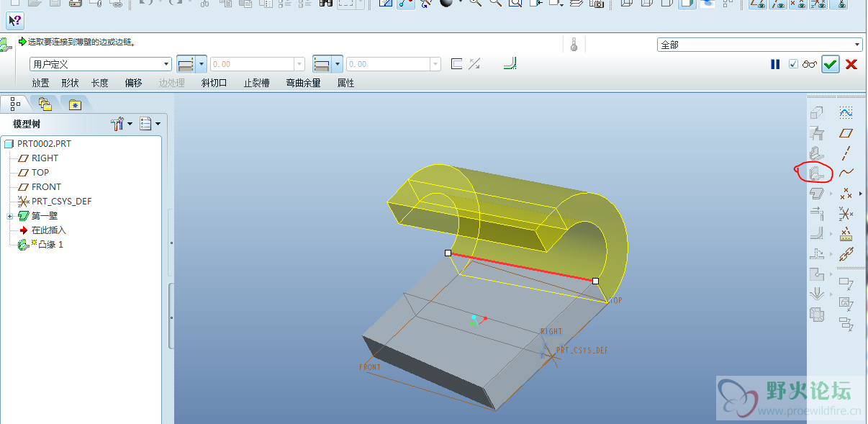Open dropdown arrow of first 0.00 length field
868x424 pixels.
point(299,64)
